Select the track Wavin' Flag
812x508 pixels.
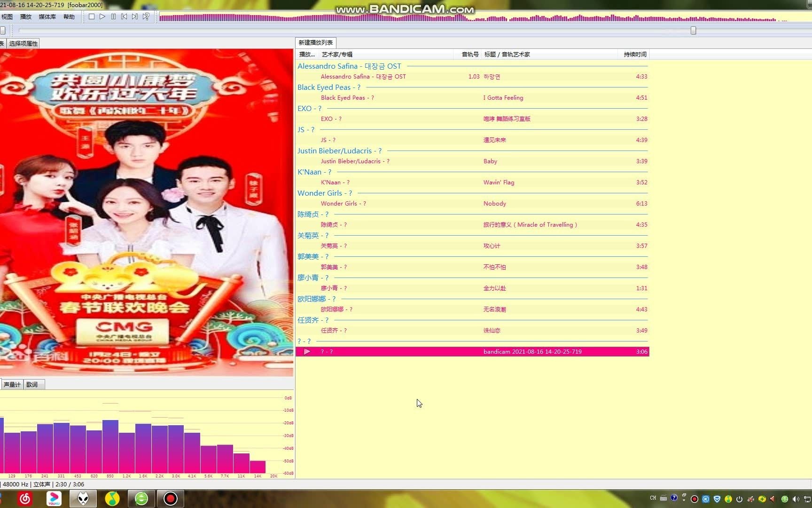[472, 183]
